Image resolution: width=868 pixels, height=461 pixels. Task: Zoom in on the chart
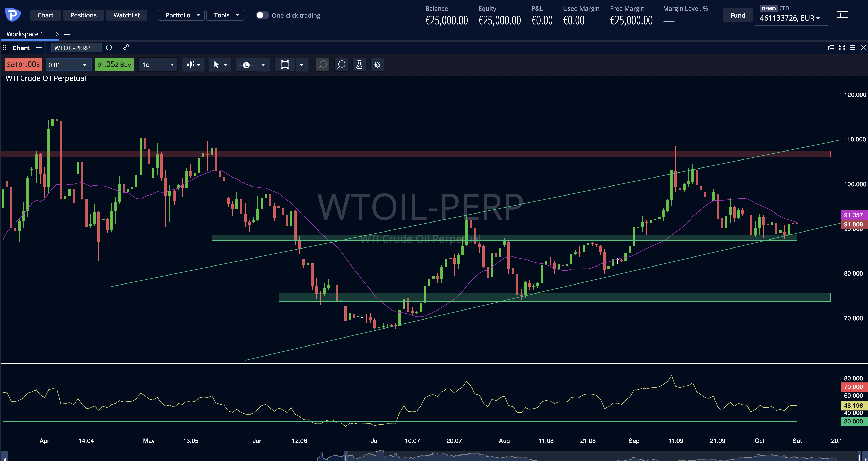point(341,65)
